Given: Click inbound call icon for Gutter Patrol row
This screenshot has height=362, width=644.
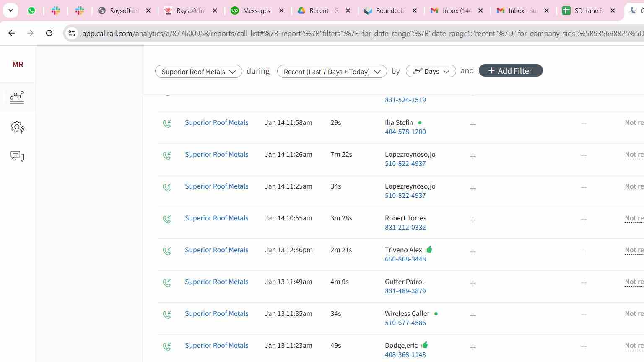Looking at the screenshot, I should point(167,283).
